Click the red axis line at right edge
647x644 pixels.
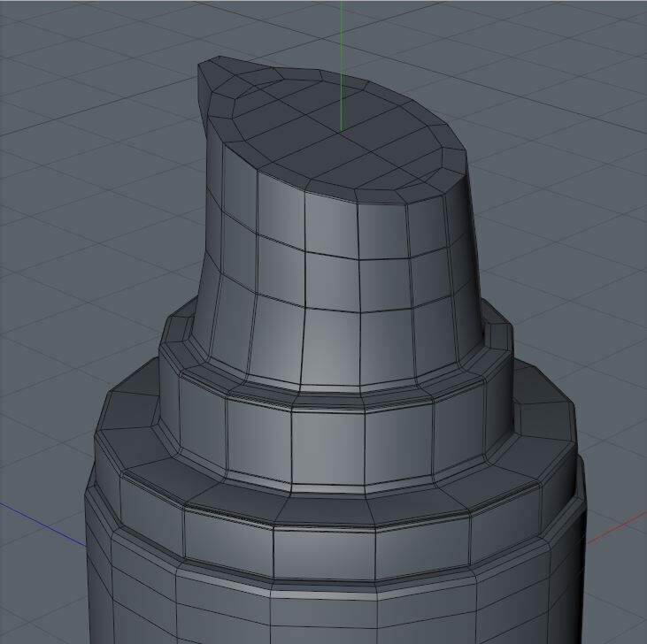click(x=616, y=528)
